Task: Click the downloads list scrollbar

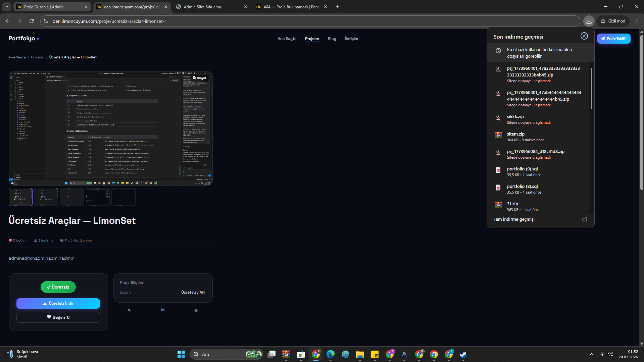Action: [x=591, y=88]
